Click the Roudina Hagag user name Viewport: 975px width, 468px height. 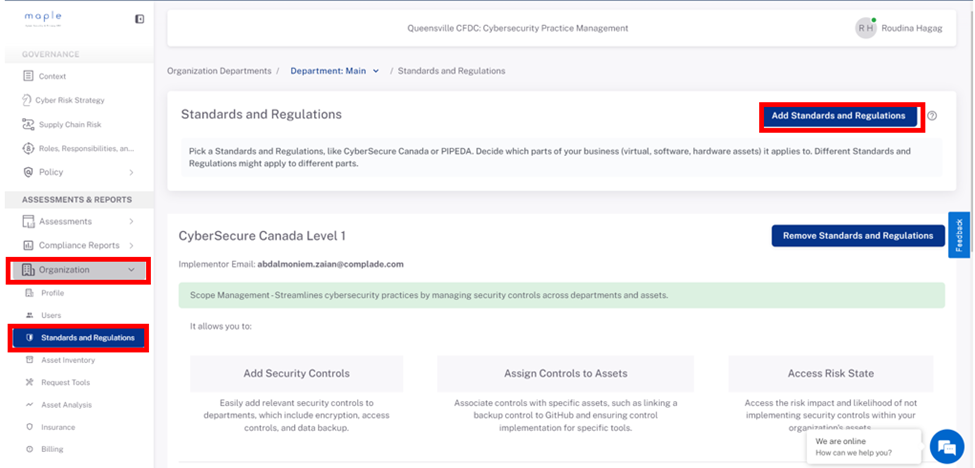pyautogui.click(x=912, y=28)
